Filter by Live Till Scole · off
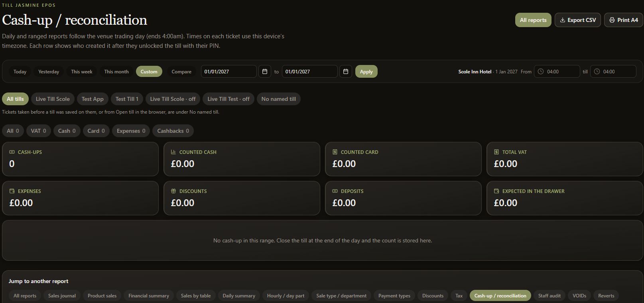The width and height of the screenshot is (644, 303). coord(173,99)
